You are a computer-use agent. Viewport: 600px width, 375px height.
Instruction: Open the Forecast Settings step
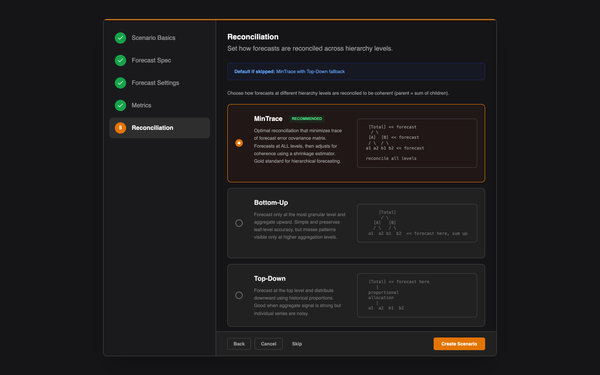click(159, 83)
